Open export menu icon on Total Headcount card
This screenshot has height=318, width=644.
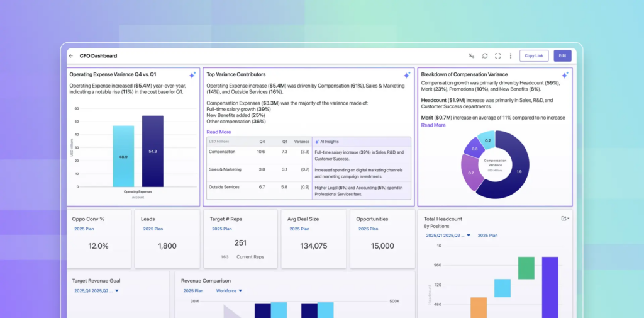[x=564, y=219]
